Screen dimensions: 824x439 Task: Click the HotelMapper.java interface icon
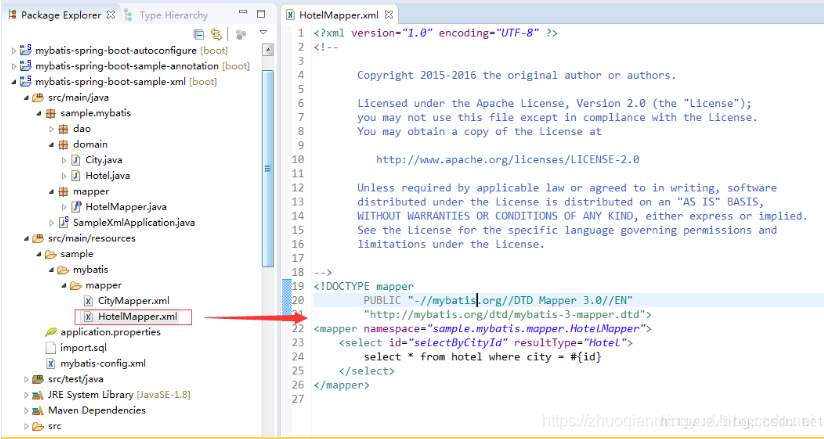76,207
